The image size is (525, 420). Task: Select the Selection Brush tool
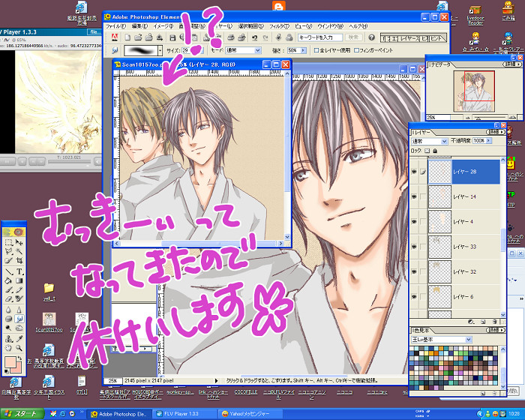point(9,260)
